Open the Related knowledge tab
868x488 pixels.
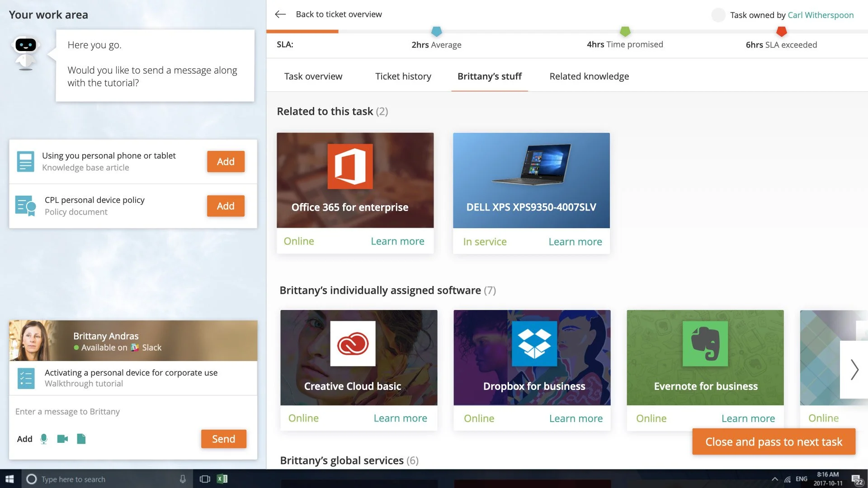(x=589, y=76)
